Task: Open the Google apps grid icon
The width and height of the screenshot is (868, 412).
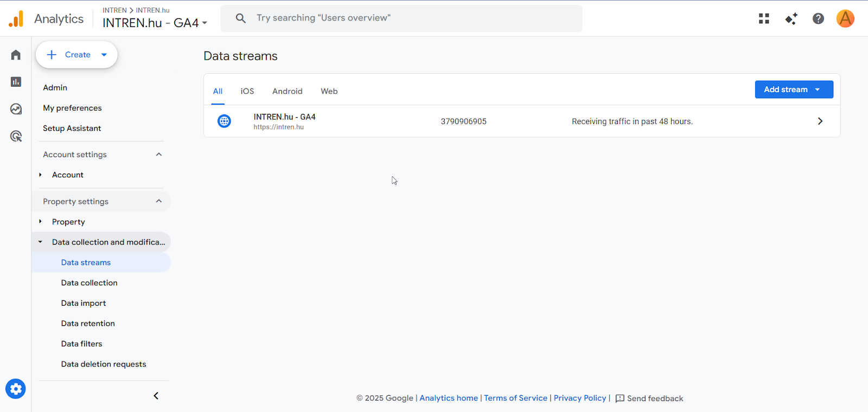Action: tap(764, 18)
